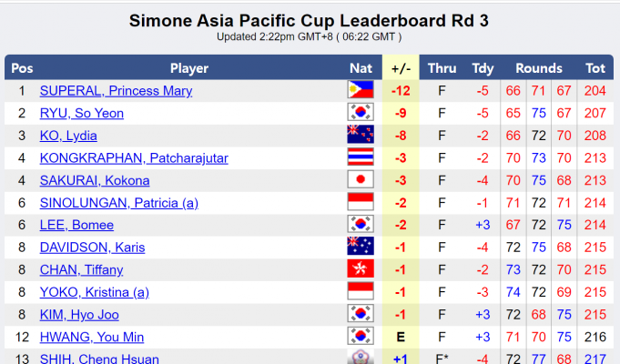The height and width of the screenshot is (364, 620).
Task: Click the Tot column header
Action: 595,68
